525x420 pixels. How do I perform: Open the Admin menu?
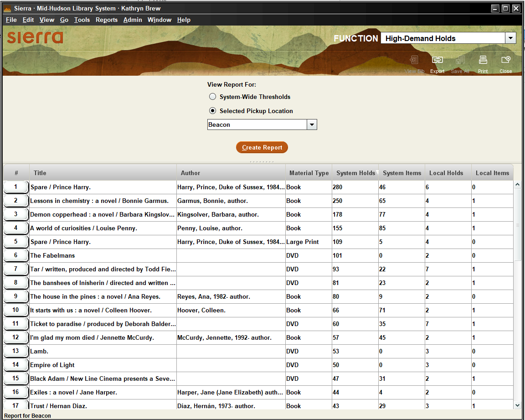133,20
